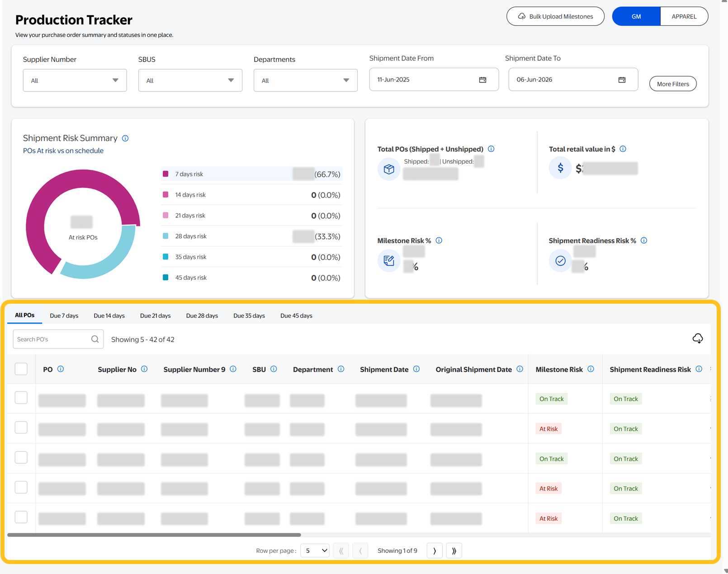
Task: Click the info icon beside PO column header
Action: (x=61, y=369)
